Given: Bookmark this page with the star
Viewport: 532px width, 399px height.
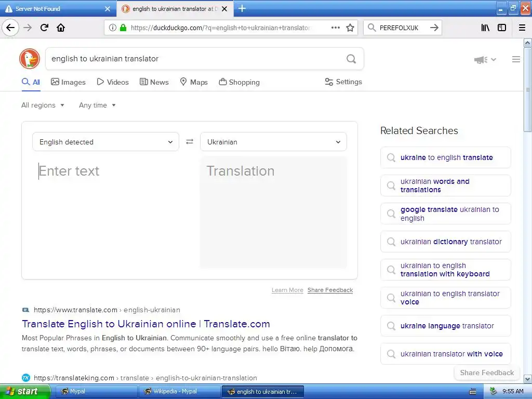Looking at the screenshot, I should click(350, 28).
